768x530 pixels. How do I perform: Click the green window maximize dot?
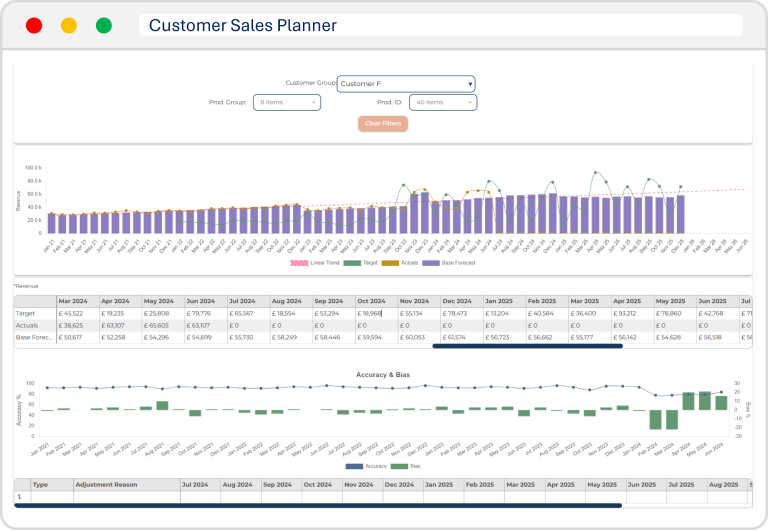(104, 26)
